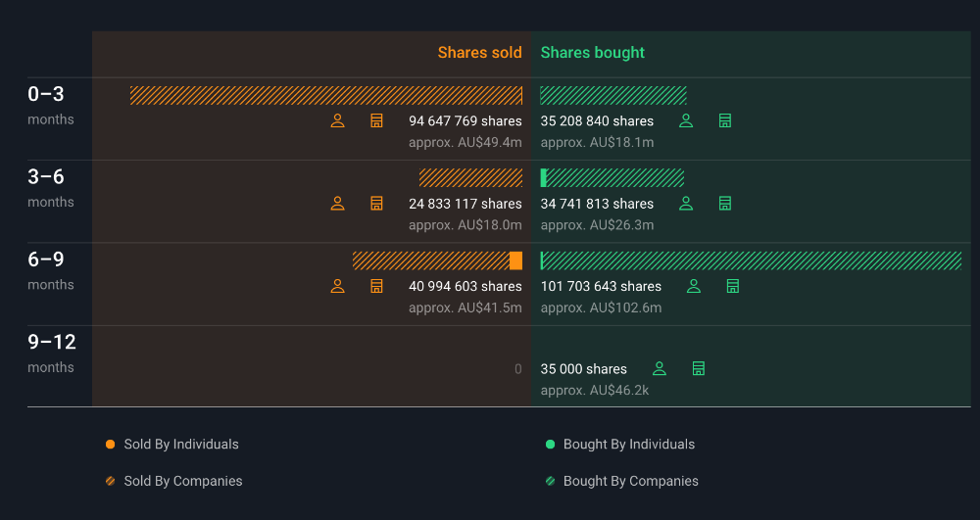Toggle the Sold By Companies legend item
The height and width of the screenshot is (520, 980).
[x=173, y=482]
